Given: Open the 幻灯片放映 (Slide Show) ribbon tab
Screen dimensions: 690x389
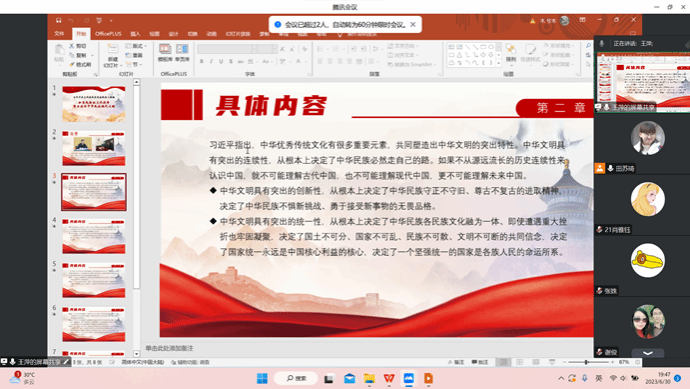Looking at the screenshot, I should [238, 33].
